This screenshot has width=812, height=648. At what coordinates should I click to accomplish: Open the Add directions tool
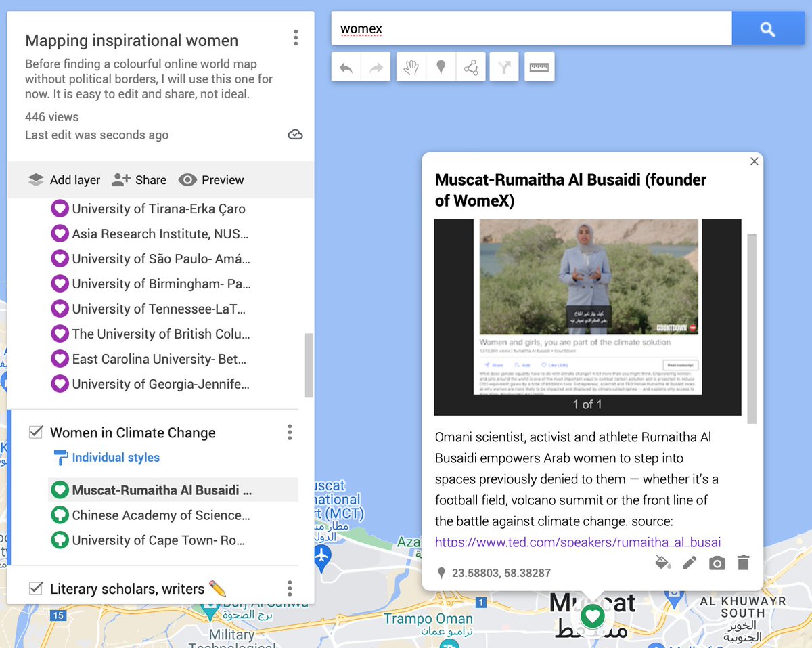[503, 67]
